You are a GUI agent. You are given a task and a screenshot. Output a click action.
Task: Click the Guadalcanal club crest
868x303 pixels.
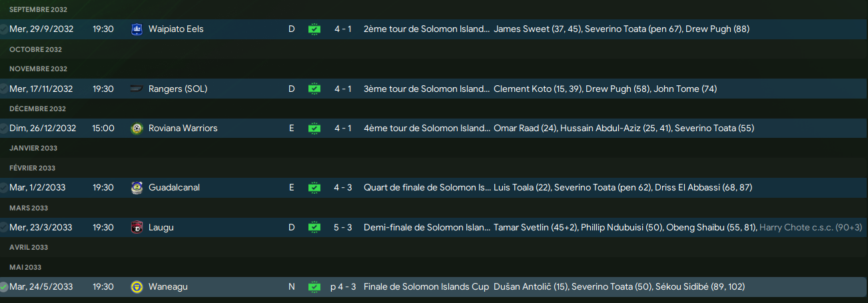point(137,188)
